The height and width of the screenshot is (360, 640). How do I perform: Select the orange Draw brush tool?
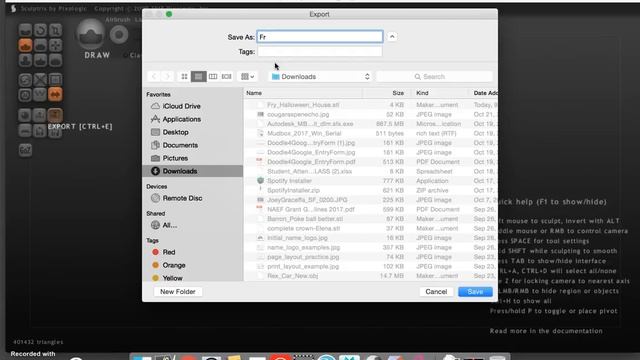pos(25,45)
